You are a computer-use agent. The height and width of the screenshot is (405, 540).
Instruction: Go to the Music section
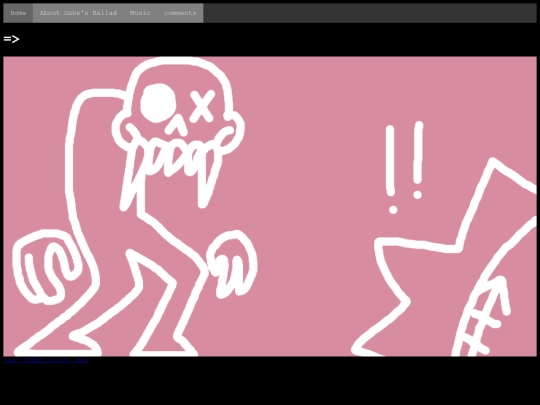(140, 13)
